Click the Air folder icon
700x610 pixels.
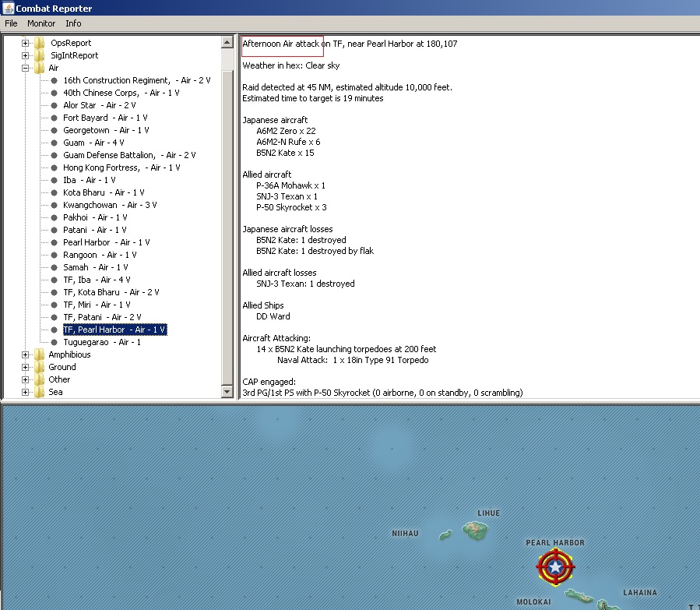click(x=39, y=68)
